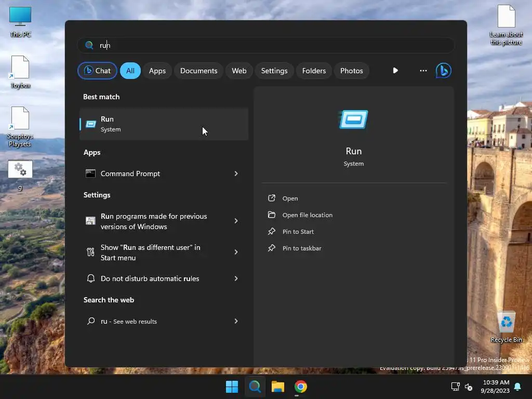
Task: Open the Windows Start button
Action: coord(232,387)
